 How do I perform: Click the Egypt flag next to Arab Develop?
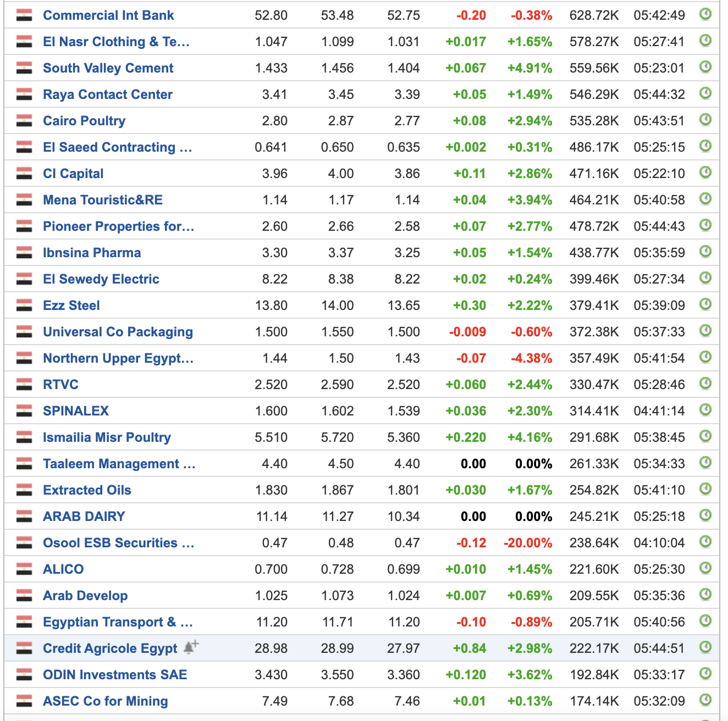[24, 596]
